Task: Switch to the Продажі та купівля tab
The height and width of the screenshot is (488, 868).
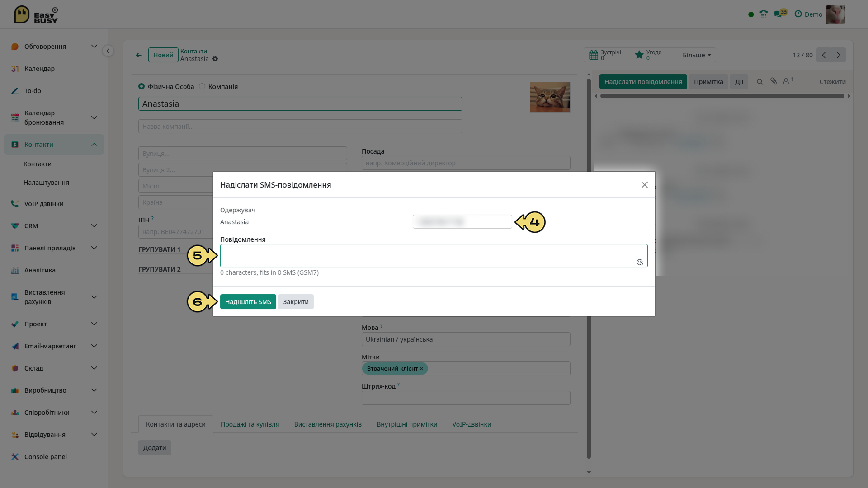Action: (250, 424)
